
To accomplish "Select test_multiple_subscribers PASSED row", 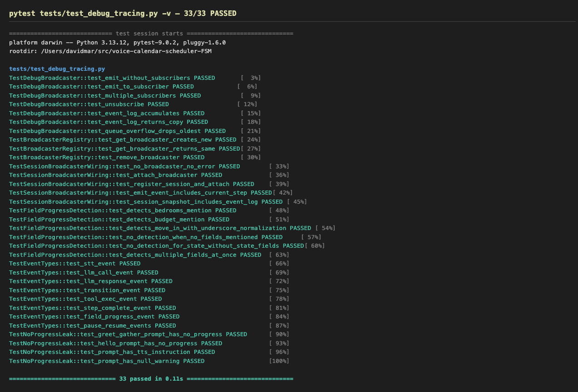I will click(x=135, y=95).
